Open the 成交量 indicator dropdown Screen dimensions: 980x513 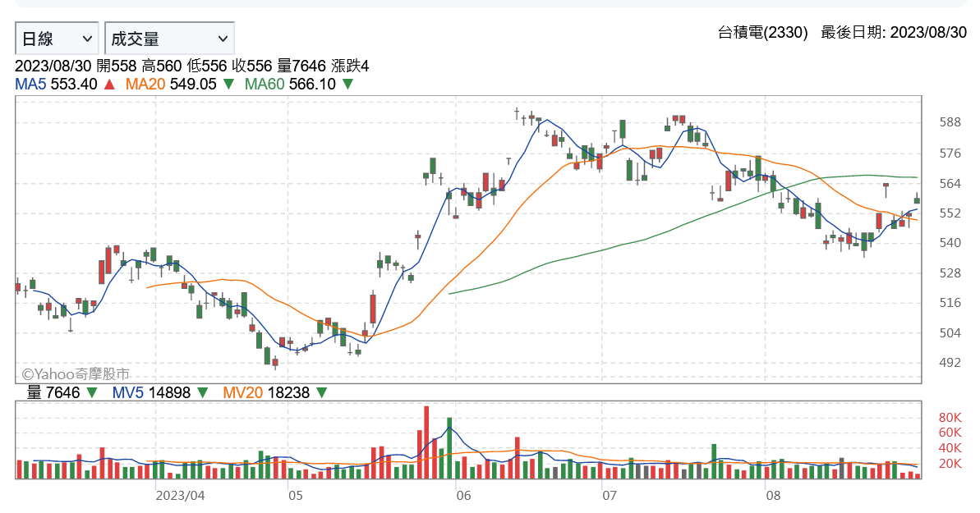tap(169, 39)
